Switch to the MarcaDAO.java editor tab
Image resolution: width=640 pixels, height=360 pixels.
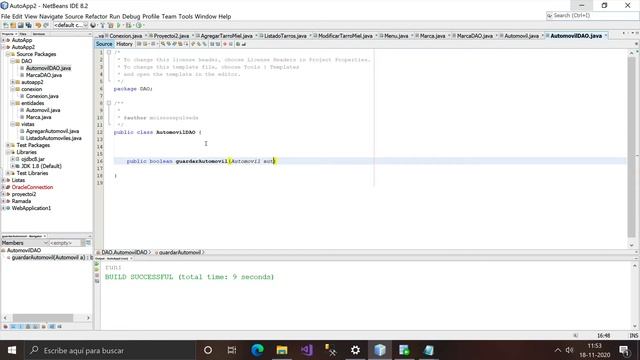tap(474, 36)
